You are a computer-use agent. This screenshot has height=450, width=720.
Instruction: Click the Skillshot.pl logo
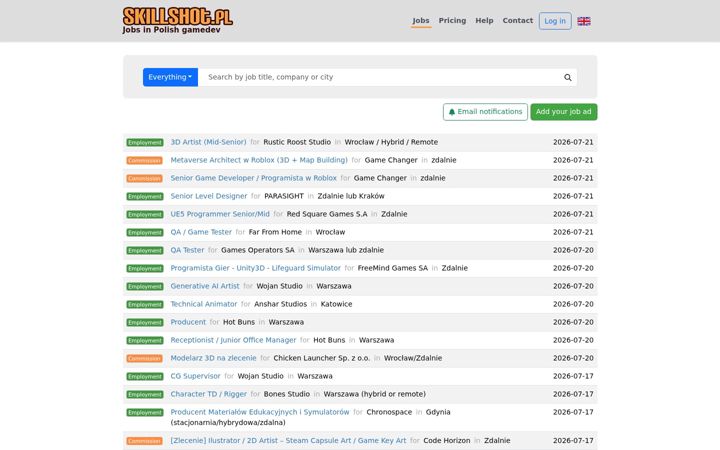178,17
